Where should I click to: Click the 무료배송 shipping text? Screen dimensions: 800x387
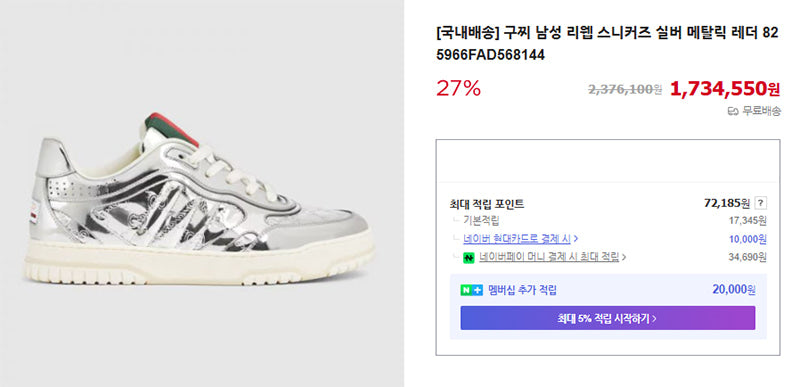(761, 112)
